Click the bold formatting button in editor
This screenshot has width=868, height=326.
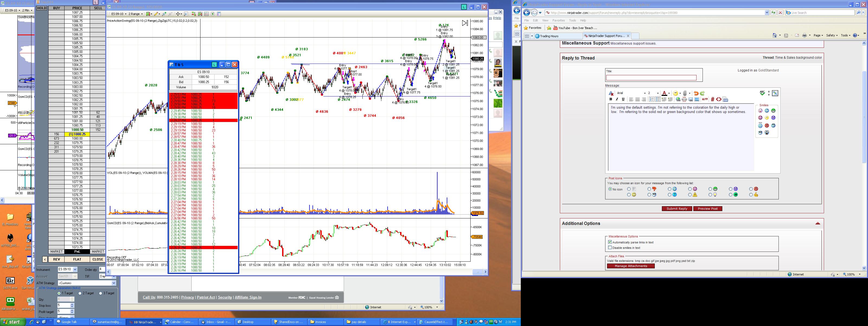[611, 99]
